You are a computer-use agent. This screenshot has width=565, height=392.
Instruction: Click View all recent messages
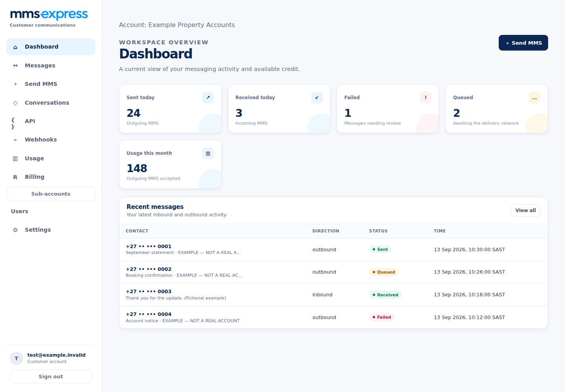[525, 211]
